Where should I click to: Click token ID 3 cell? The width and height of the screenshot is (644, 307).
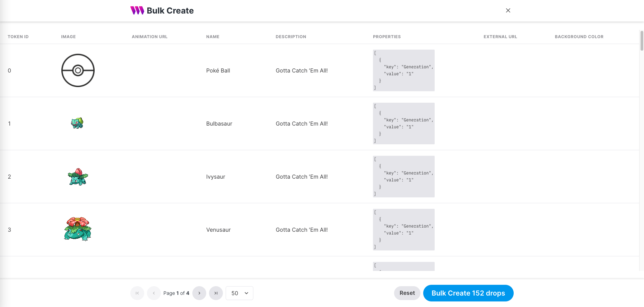point(9,230)
